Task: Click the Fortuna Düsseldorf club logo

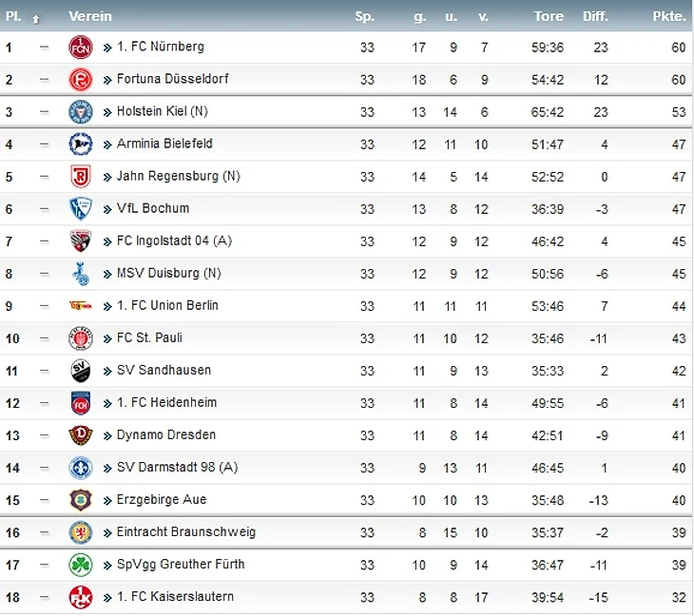Action: click(80, 80)
